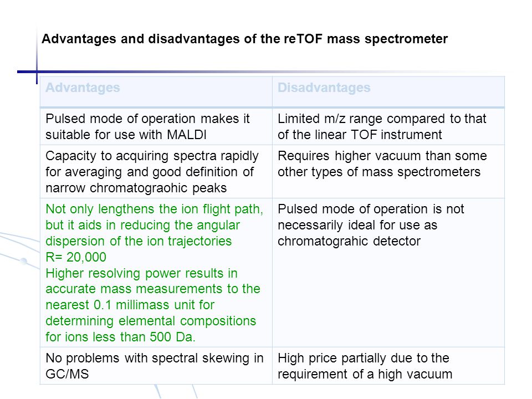Select the R= 20,000 text line
The image size is (532, 399).
tap(76, 257)
